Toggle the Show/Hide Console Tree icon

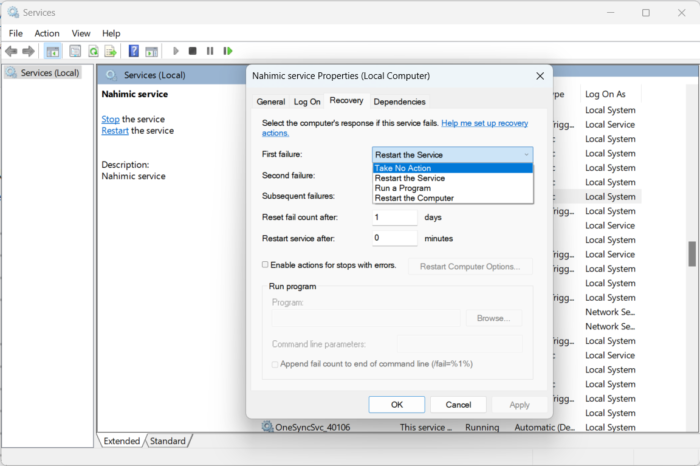[x=53, y=51]
